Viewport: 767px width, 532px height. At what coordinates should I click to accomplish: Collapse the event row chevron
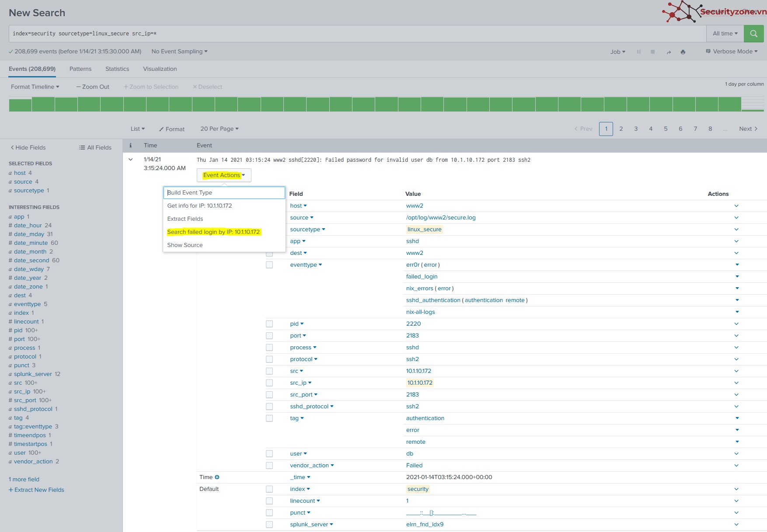130,160
